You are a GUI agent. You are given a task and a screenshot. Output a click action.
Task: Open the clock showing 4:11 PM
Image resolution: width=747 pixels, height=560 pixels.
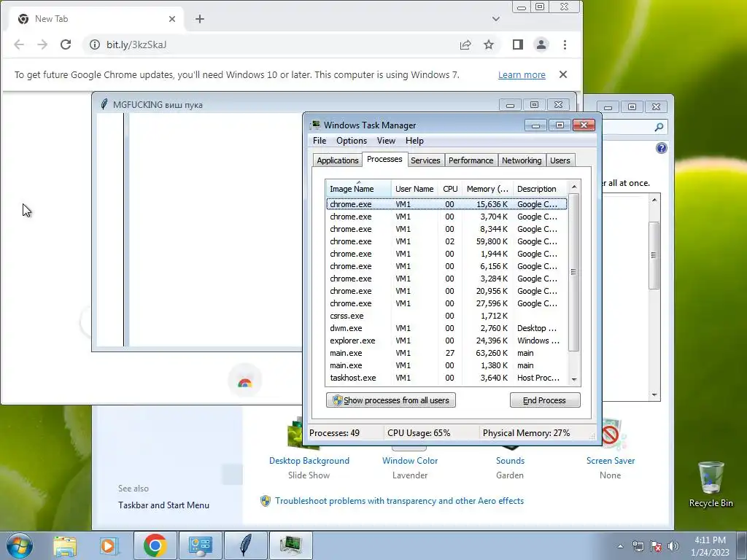coord(710,546)
